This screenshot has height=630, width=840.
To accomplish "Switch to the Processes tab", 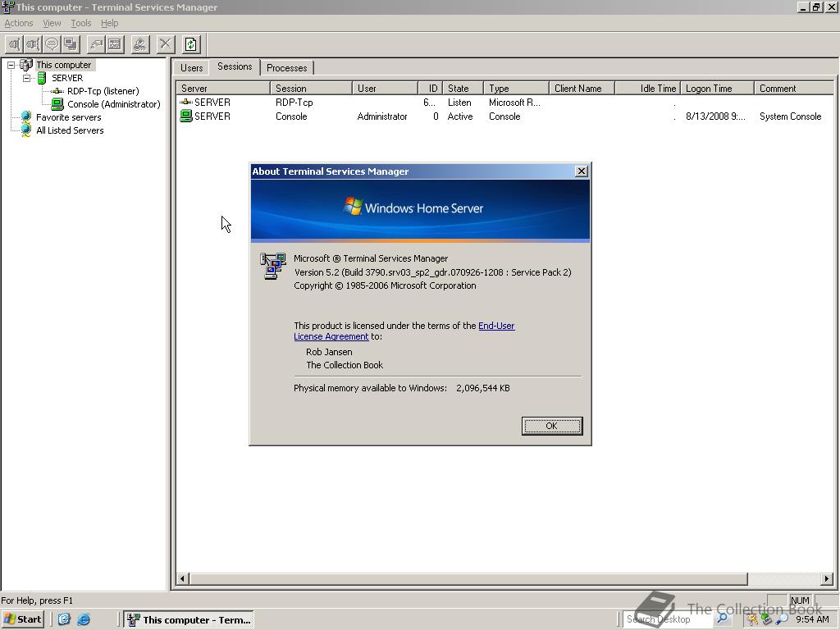I will (286, 68).
